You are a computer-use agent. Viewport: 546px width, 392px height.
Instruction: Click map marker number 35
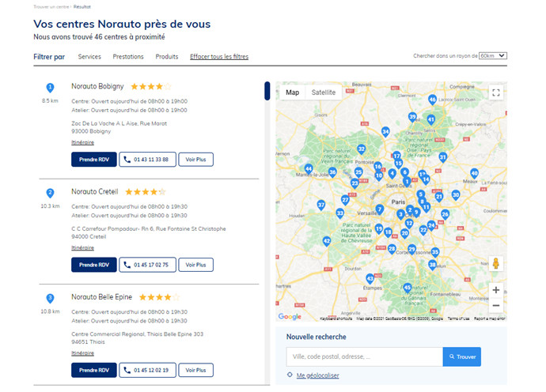435,252
